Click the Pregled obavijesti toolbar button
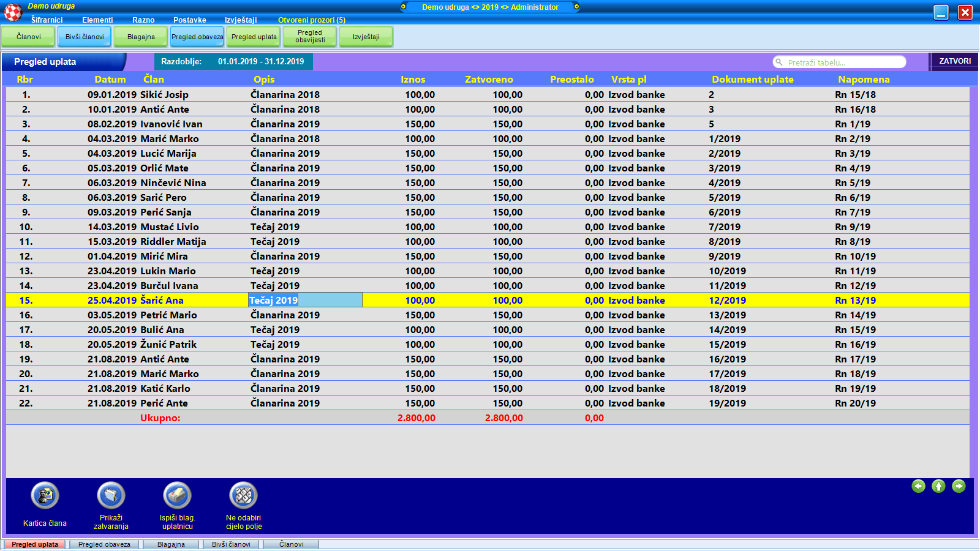The height and width of the screenshot is (551, 980). [310, 37]
